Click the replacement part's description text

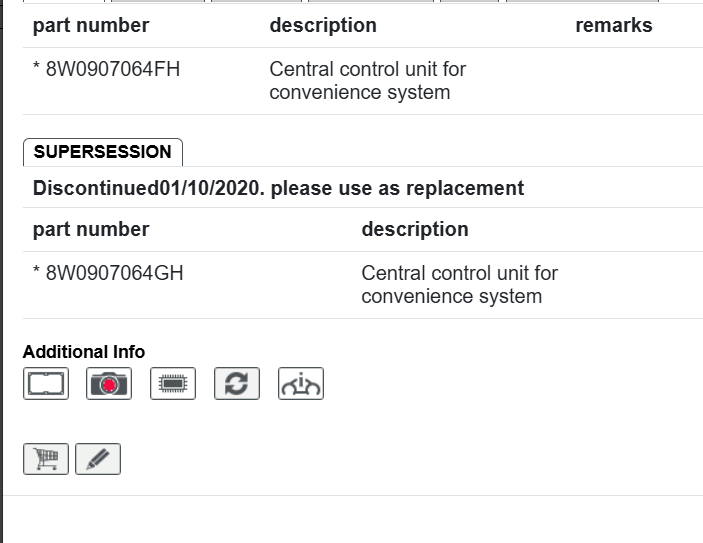coord(459,284)
